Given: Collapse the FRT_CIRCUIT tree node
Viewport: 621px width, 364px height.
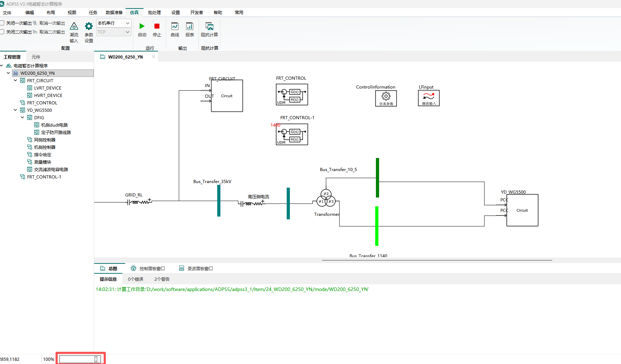Looking at the screenshot, I should point(15,80).
